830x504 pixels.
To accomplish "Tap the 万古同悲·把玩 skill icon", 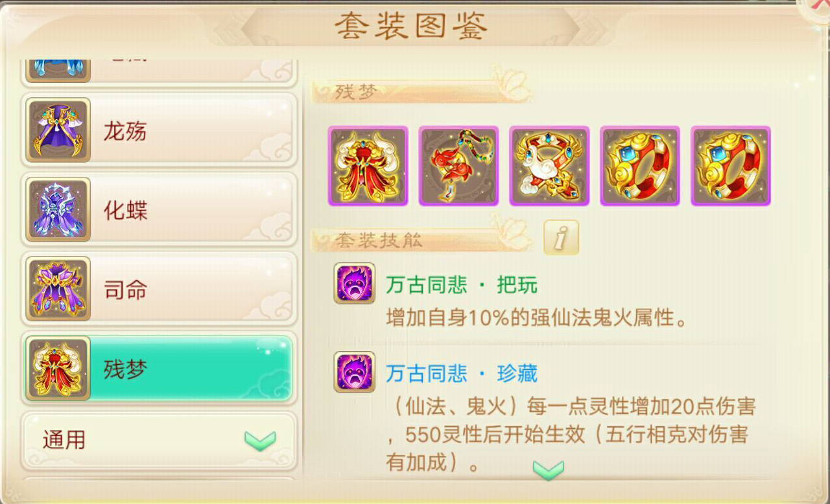I will tap(354, 283).
